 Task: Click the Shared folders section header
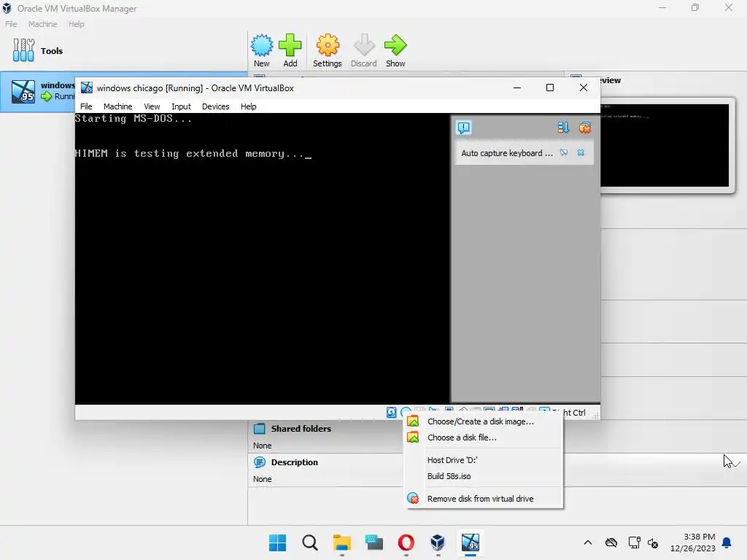click(301, 429)
